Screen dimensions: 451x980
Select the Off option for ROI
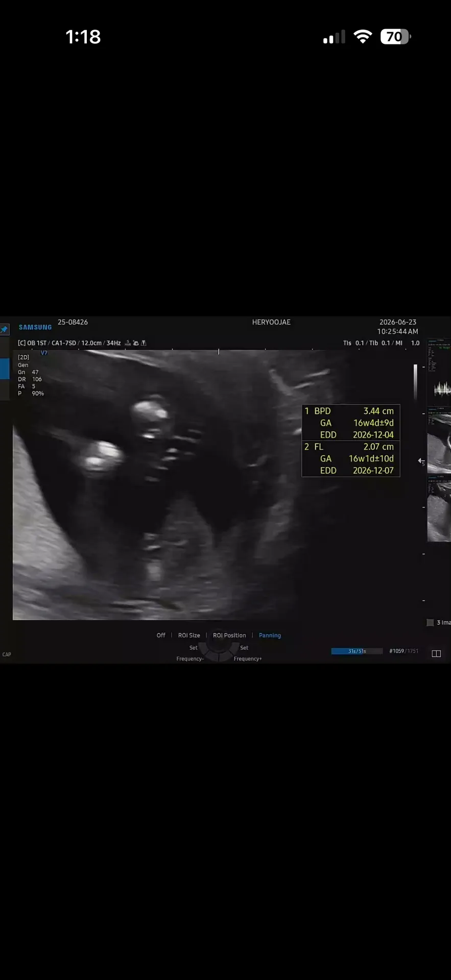pos(161,635)
